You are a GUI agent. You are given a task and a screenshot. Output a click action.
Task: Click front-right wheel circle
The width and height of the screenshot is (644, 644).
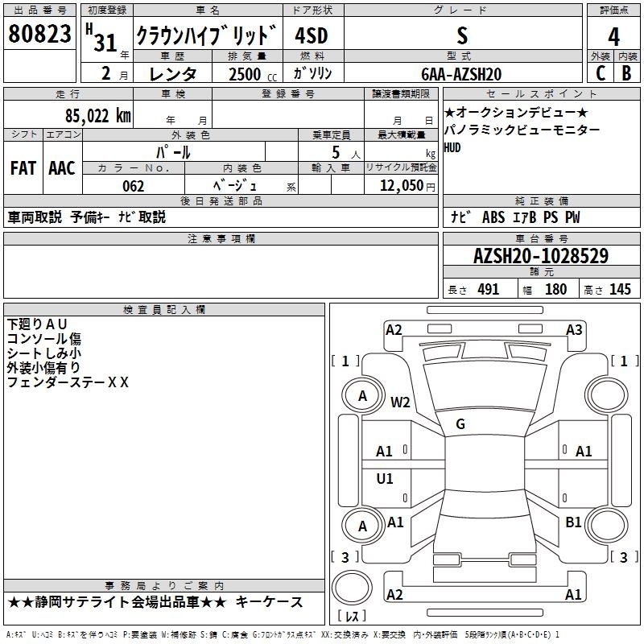click(x=607, y=396)
